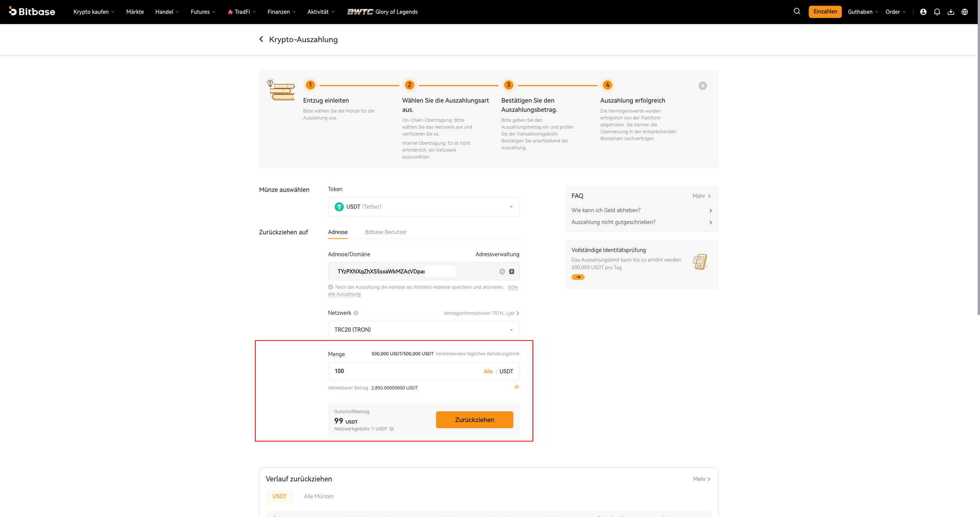Expand the Order menu
This screenshot has width=980, height=517.
[x=895, y=12]
